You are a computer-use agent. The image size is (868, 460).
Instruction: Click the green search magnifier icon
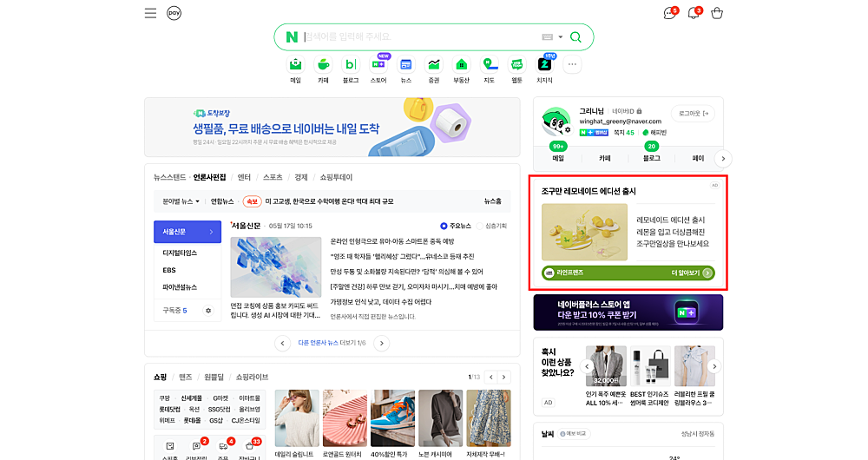coord(576,36)
